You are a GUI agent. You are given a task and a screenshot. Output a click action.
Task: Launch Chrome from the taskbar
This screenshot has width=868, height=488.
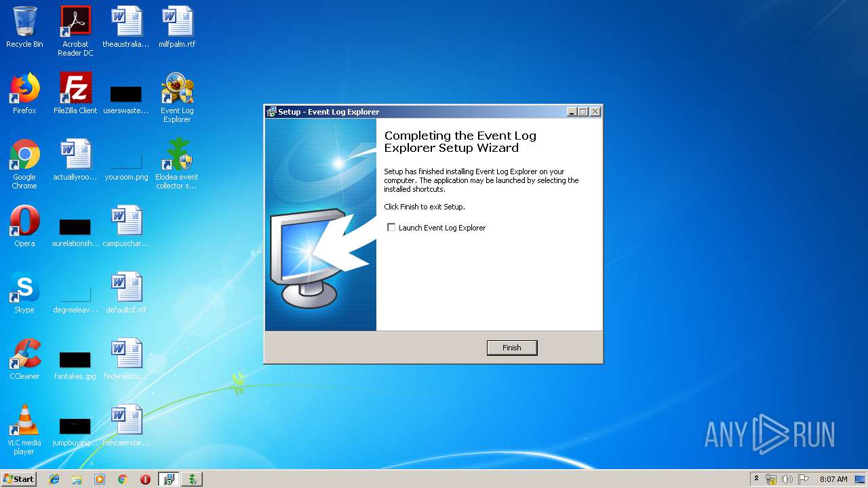[x=122, y=479]
